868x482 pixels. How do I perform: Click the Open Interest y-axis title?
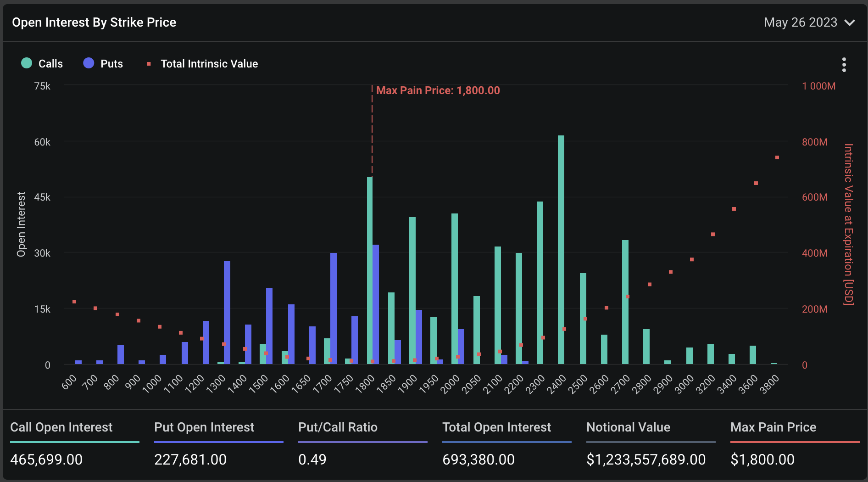(x=21, y=224)
